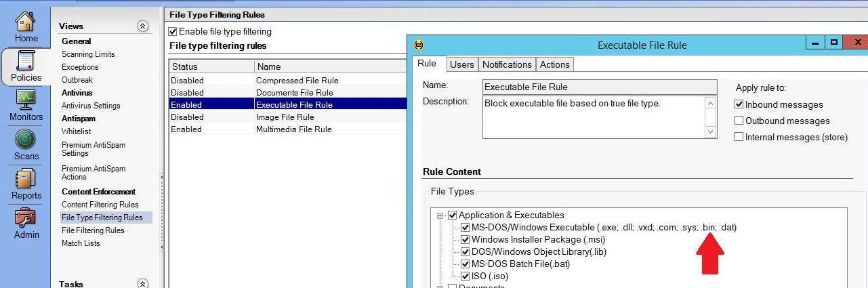Viewport: 868px width, 288px height.
Task: Click the General views heading
Action: [76, 41]
